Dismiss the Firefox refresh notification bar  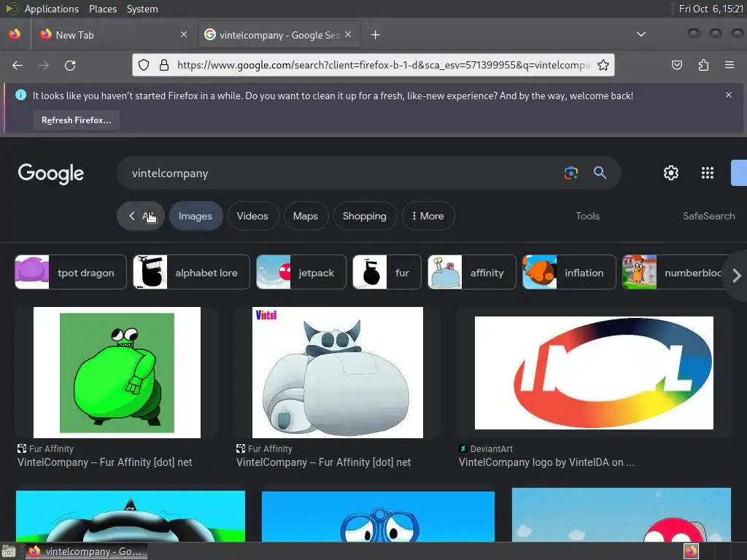(x=729, y=95)
